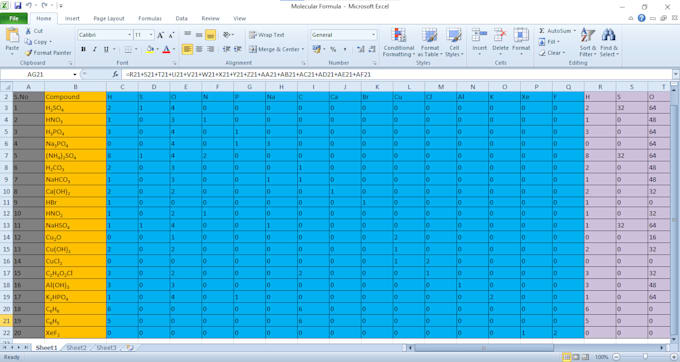
Task: Click the Save icon in Quick Access Toolbar
Action: point(18,6)
